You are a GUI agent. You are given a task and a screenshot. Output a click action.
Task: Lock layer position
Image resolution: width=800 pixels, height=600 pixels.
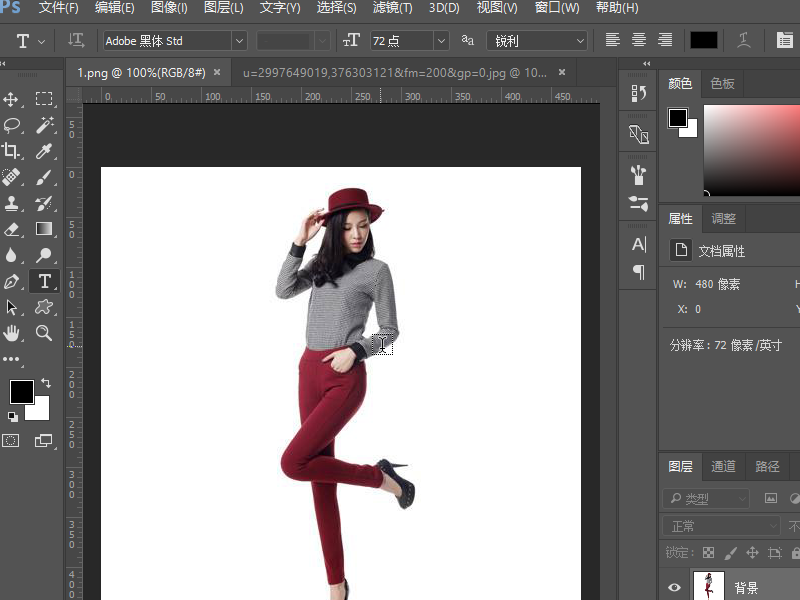click(x=753, y=553)
